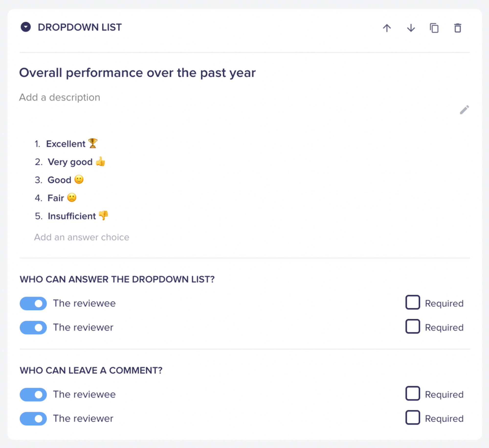This screenshot has width=489, height=448.
Task: Click the Add an answer choice field
Action: (82, 237)
